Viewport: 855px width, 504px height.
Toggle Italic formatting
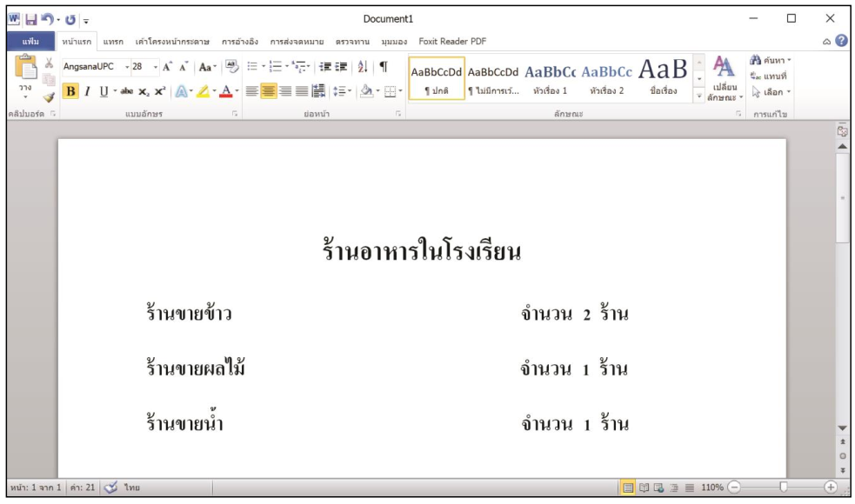(x=87, y=91)
